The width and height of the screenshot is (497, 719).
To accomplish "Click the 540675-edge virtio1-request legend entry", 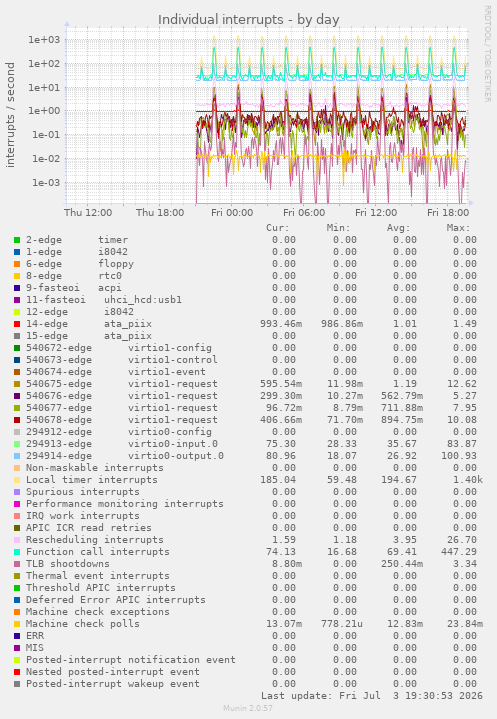I will 121,384.
